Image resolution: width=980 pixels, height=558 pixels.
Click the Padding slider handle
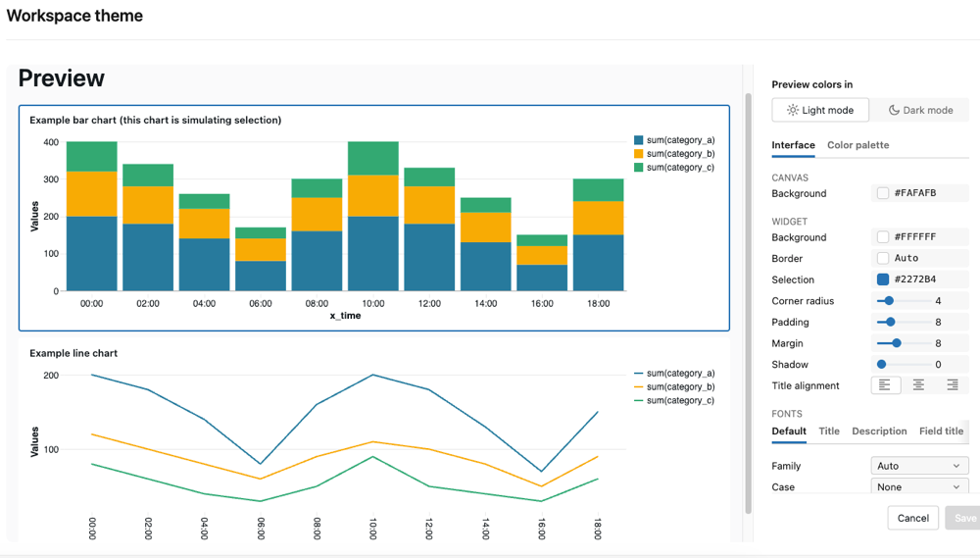[x=891, y=323]
